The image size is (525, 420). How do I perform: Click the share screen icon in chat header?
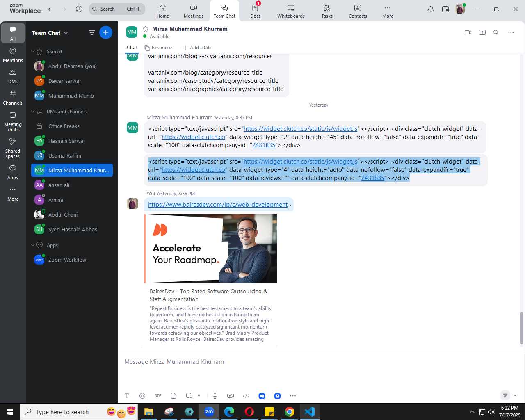point(482,32)
